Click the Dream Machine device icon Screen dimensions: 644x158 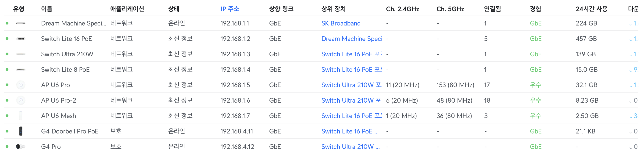pyautogui.click(x=21, y=23)
